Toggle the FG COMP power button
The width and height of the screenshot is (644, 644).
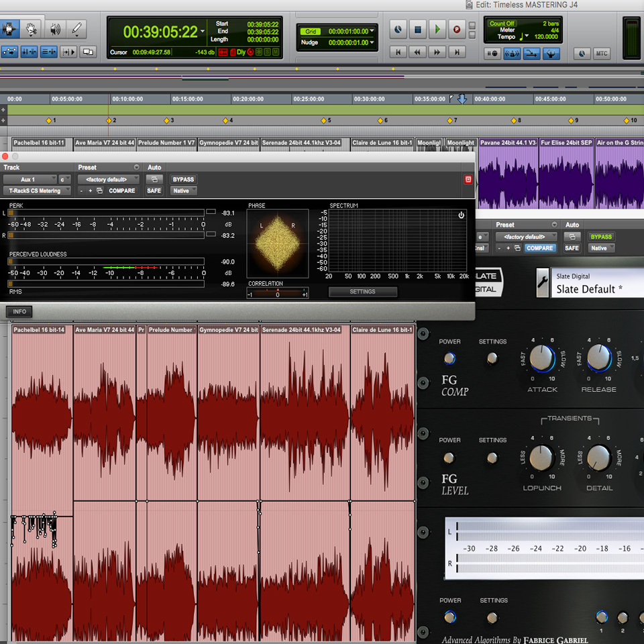(449, 358)
